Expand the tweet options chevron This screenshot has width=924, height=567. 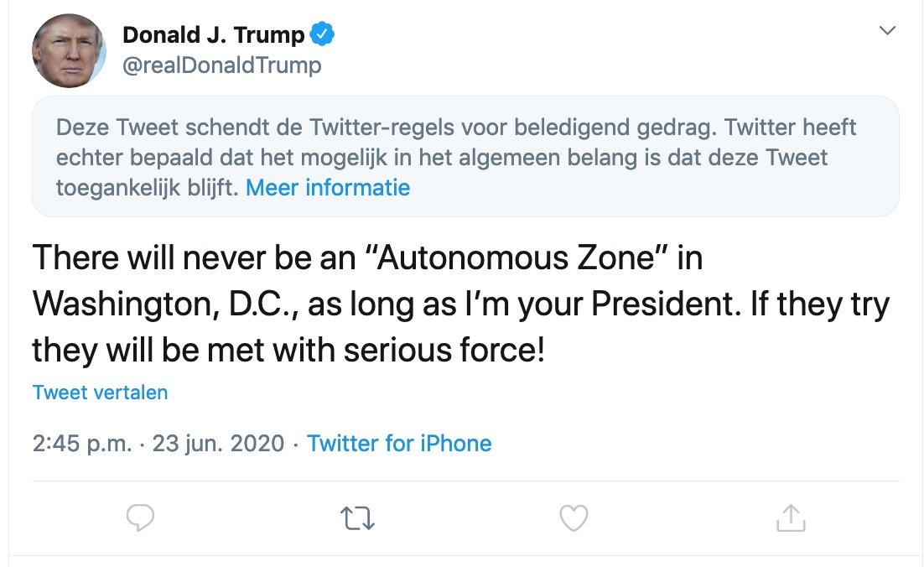pos(886,32)
